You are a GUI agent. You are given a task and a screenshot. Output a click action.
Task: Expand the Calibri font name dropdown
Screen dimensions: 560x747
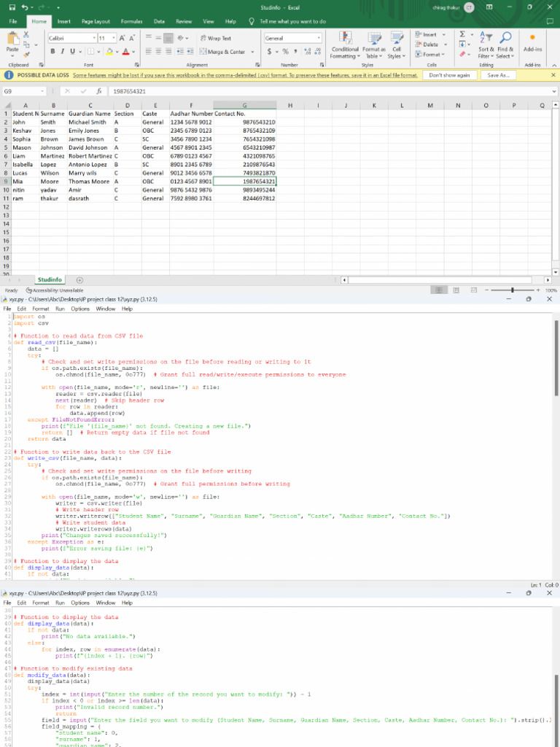point(94,38)
